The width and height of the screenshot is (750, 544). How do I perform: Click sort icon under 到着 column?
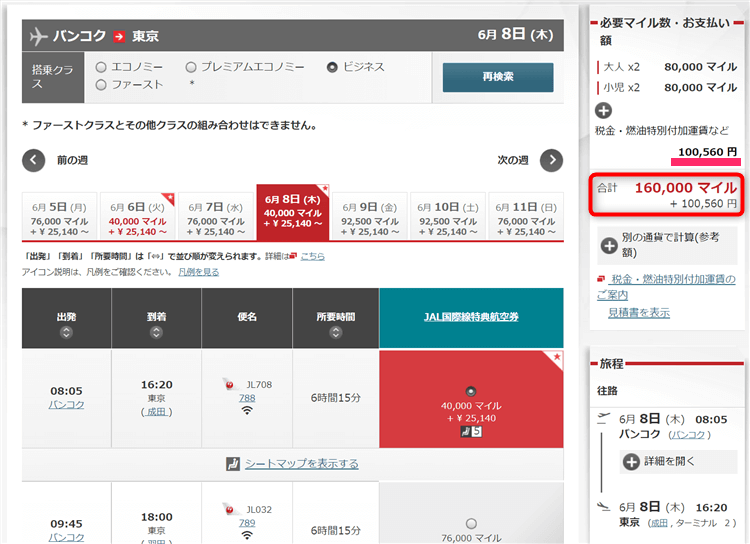157,335
